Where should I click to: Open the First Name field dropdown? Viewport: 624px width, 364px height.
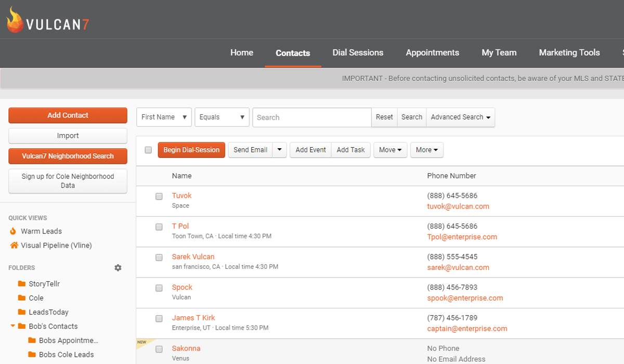(164, 117)
